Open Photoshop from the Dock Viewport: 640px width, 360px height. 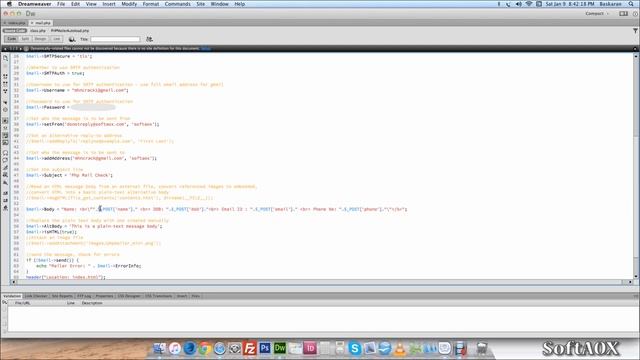265,348
